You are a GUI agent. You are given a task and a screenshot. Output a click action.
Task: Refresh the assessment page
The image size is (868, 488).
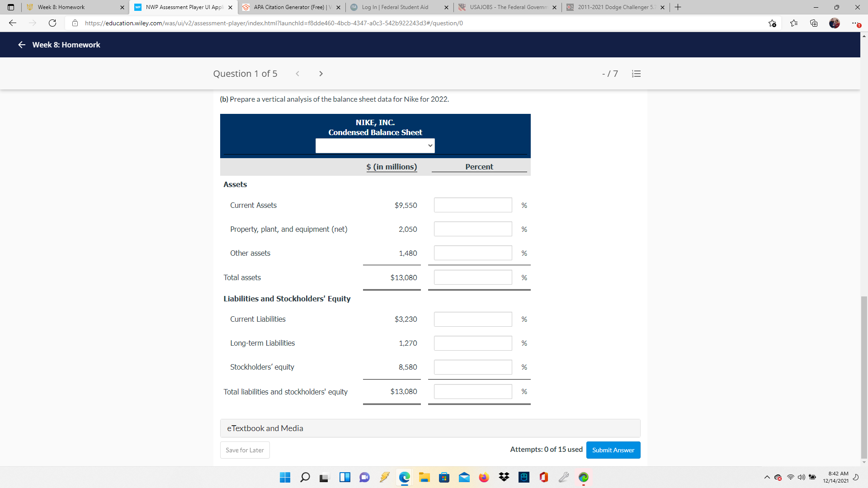52,23
